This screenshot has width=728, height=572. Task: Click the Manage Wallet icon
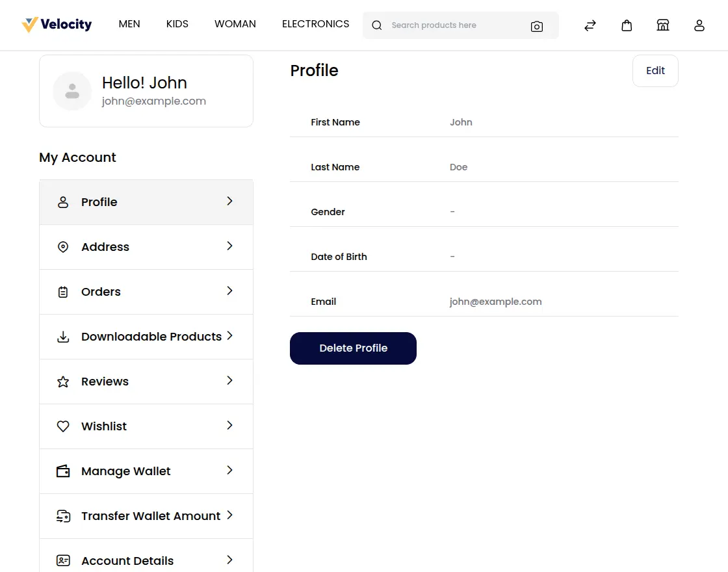tap(62, 471)
